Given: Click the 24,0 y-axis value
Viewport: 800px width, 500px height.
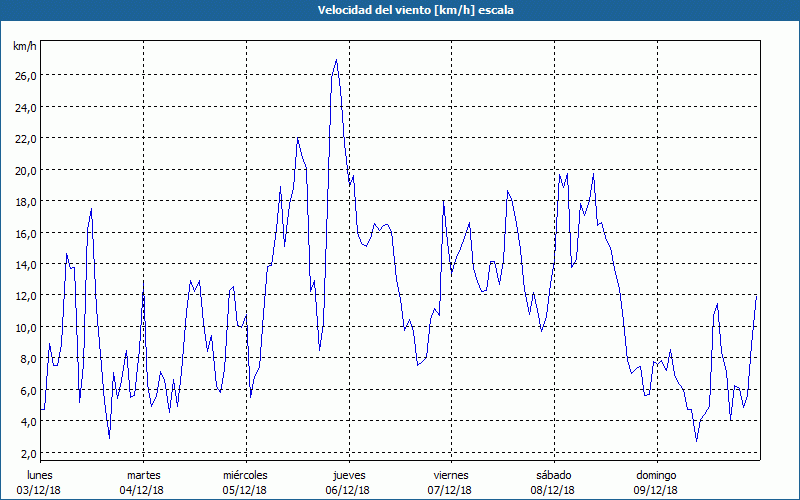Looking at the screenshot, I should [x=25, y=107].
